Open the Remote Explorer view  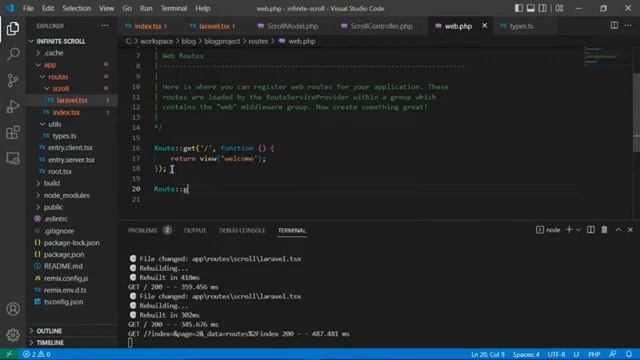click(13, 158)
